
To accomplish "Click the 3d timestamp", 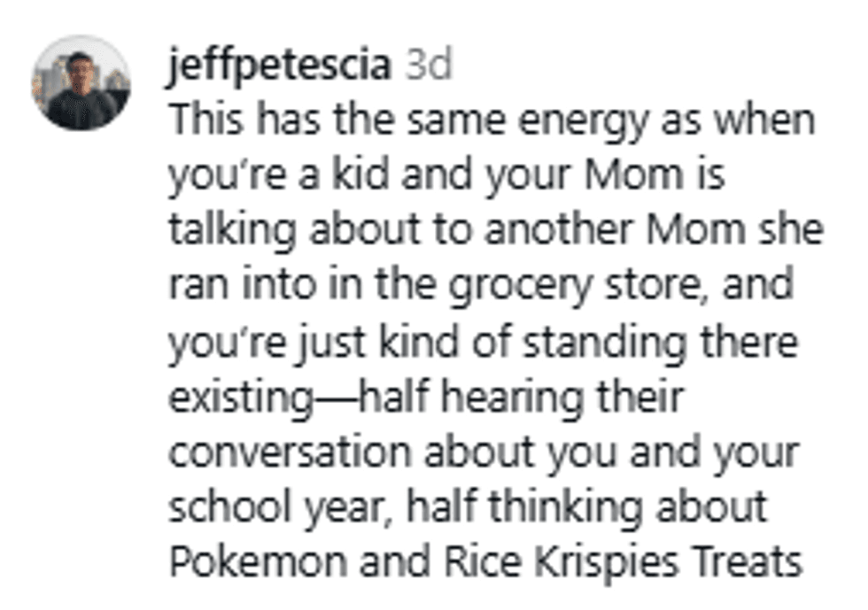I will click(x=429, y=67).
